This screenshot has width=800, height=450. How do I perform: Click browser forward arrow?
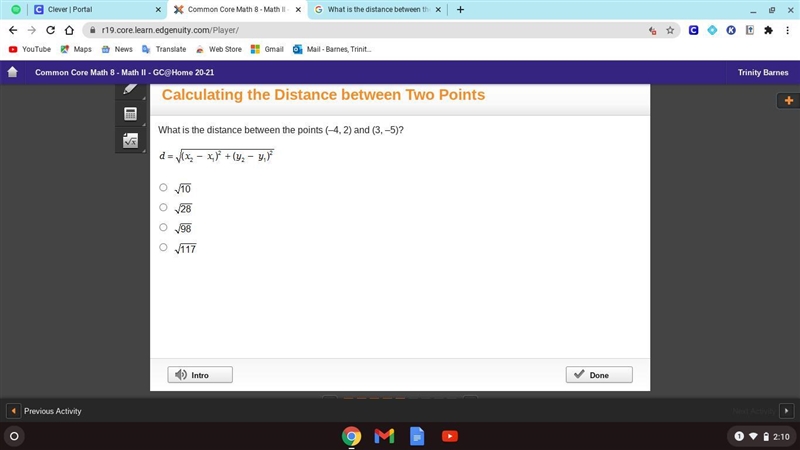coord(32,30)
